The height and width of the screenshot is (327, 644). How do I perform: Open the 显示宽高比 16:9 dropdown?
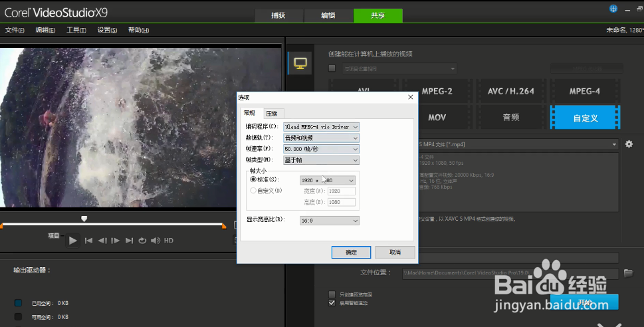[330, 221]
